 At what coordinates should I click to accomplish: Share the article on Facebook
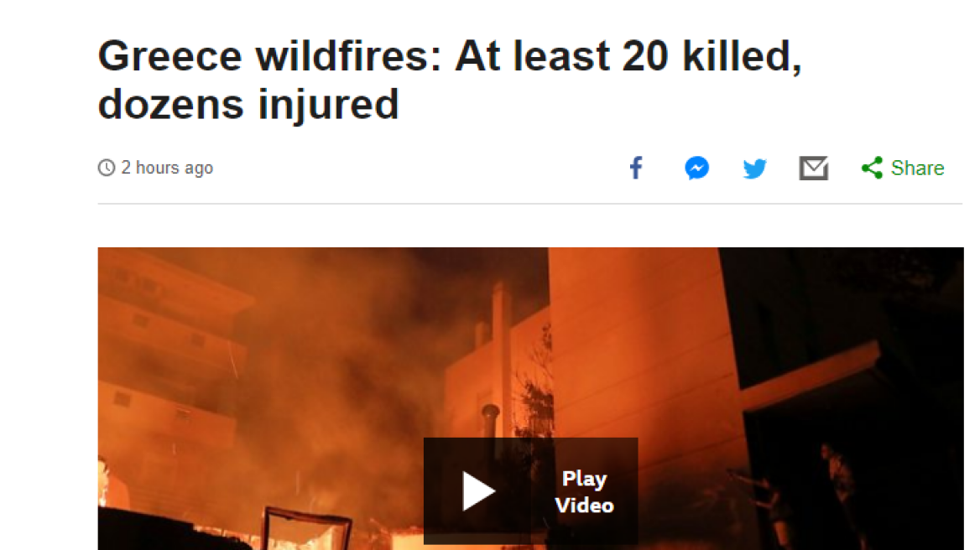636,168
